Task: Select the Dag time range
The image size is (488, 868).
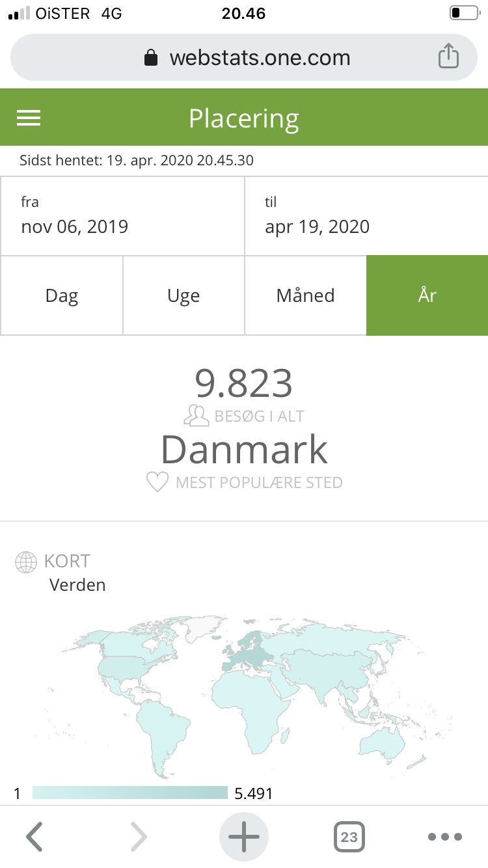Action: pos(62,295)
